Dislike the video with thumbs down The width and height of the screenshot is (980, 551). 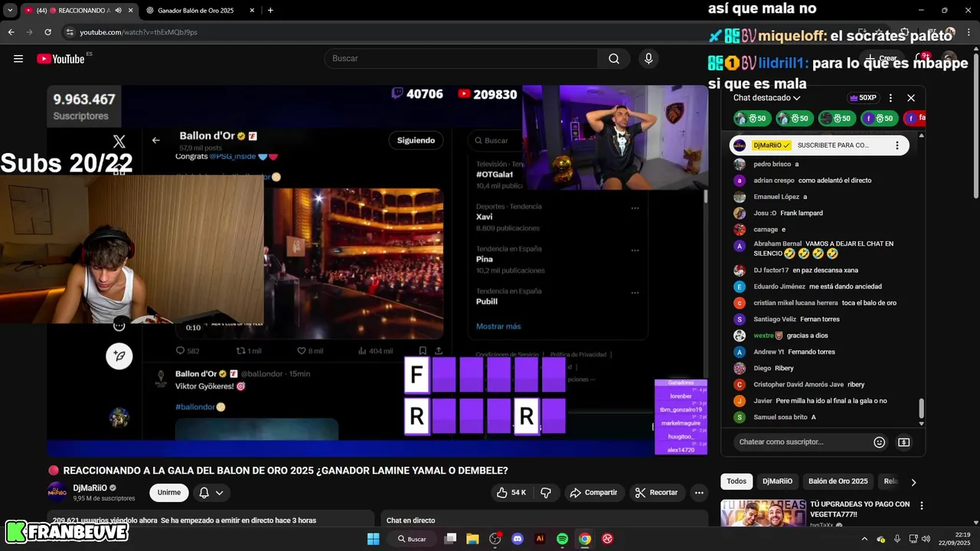click(546, 493)
